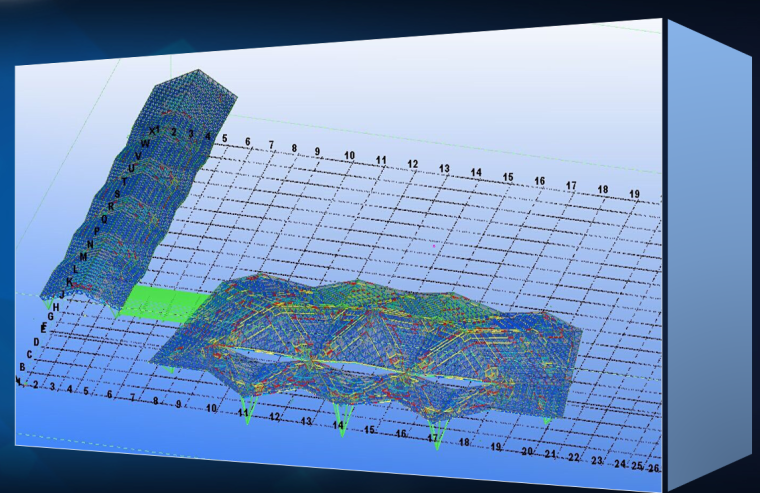Select grid axis label D

point(36,342)
